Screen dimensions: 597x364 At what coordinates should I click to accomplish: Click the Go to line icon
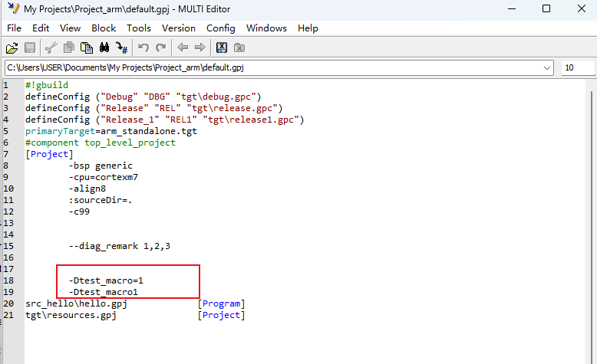pos(122,48)
